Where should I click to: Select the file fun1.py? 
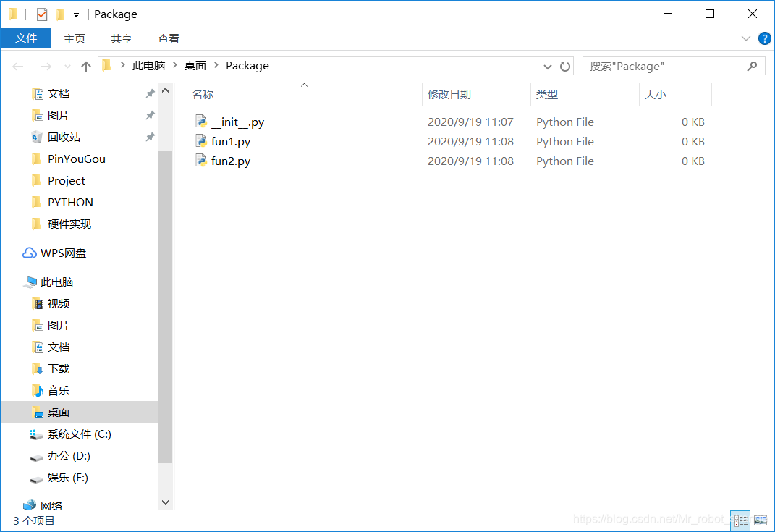pos(231,141)
